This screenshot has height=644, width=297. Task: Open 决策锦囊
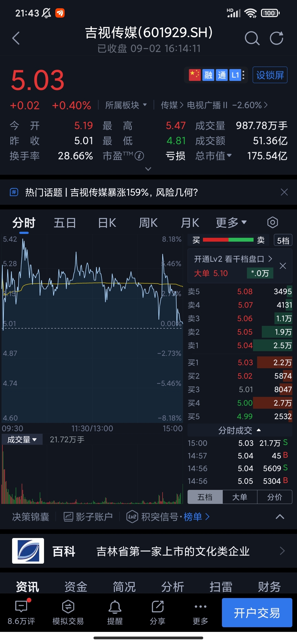(31, 517)
